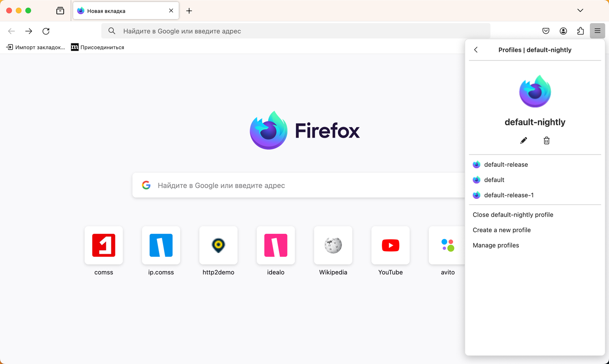
Task: Close the Новая вкладка tab
Action: point(171,11)
